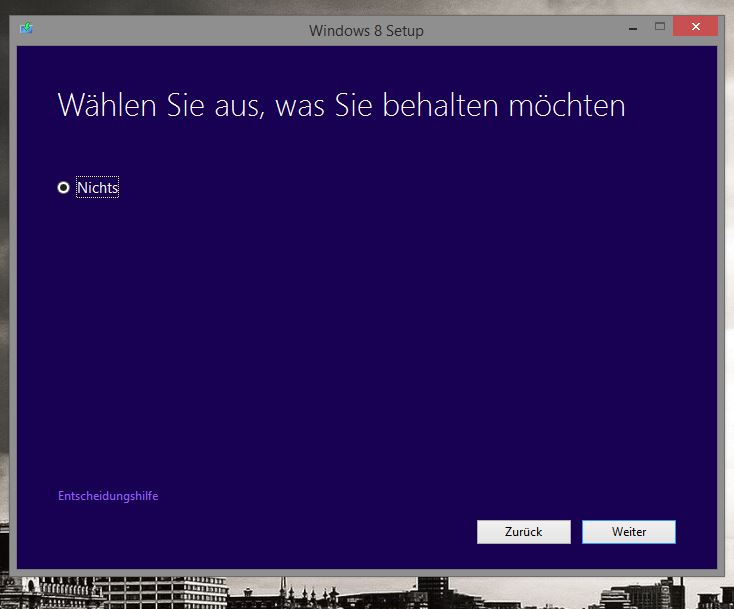
Task: Click the 'Nichts' option label text
Action: (97, 187)
